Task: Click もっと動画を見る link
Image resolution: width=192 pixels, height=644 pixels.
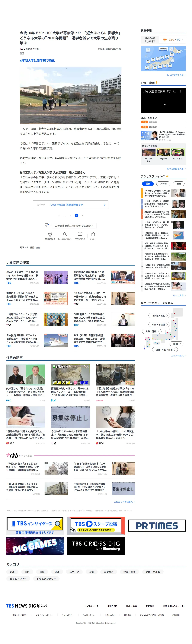Action: tap(176, 169)
